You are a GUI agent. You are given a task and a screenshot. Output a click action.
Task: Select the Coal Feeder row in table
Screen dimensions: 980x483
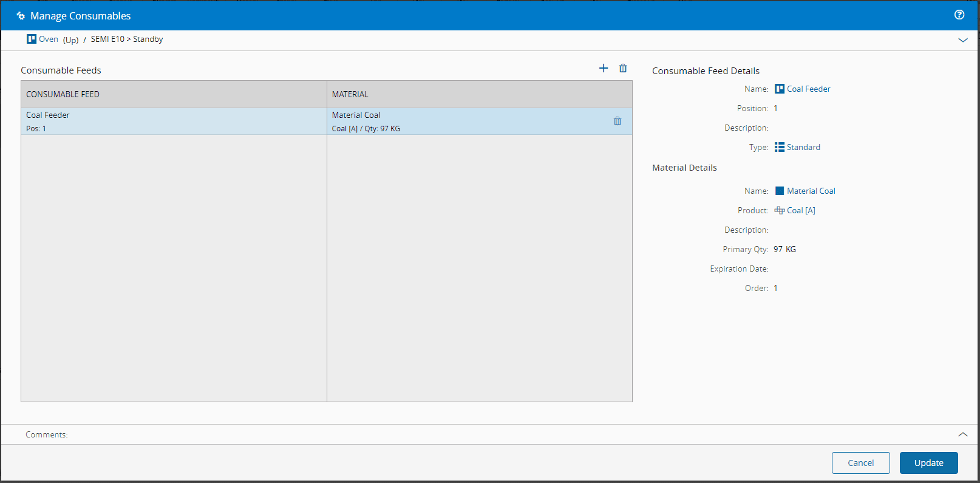tap(174, 121)
